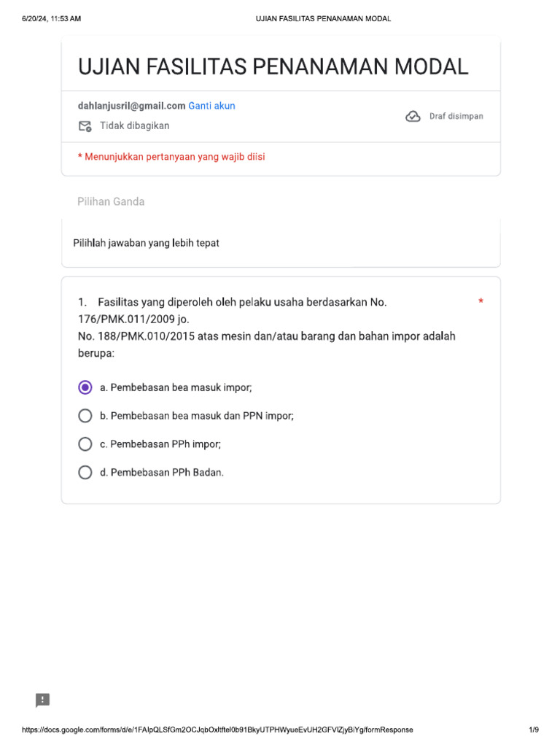Click the UJIAN FASILITAS PENANAMAN MODAL form title
This screenshot has height=747, width=560.
273,67
